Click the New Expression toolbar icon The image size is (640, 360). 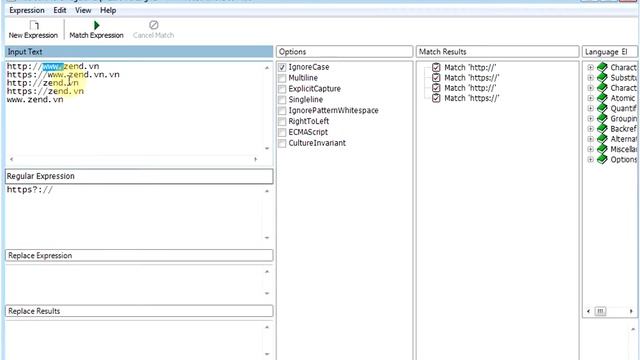[x=34, y=26]
